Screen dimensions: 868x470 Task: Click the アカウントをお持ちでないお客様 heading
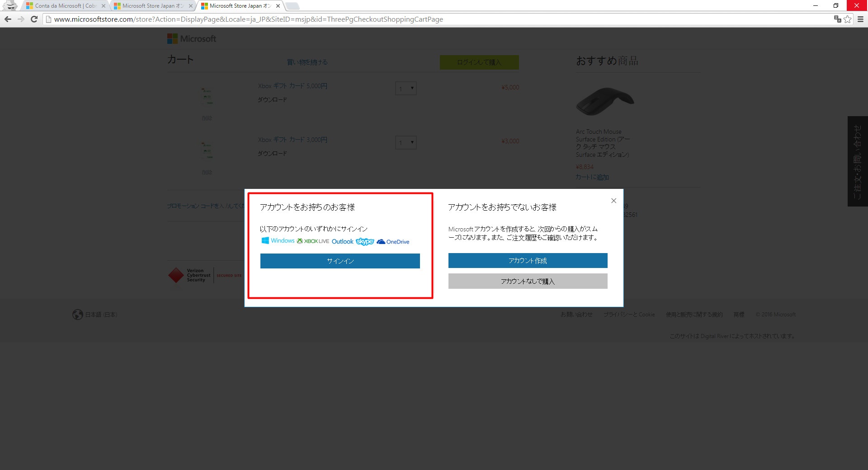tap(502, 207)
